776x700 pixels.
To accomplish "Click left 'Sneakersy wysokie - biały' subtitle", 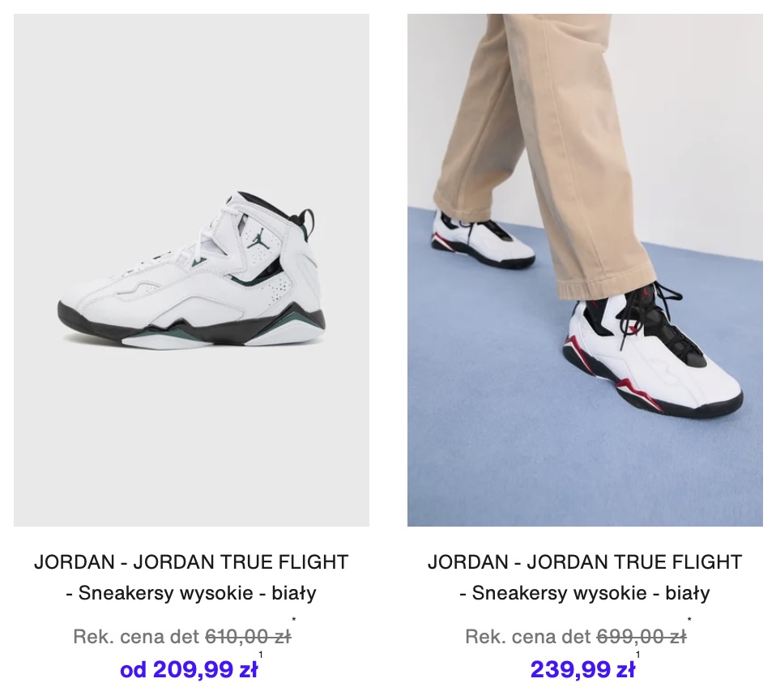I will [x=191, y=592].
